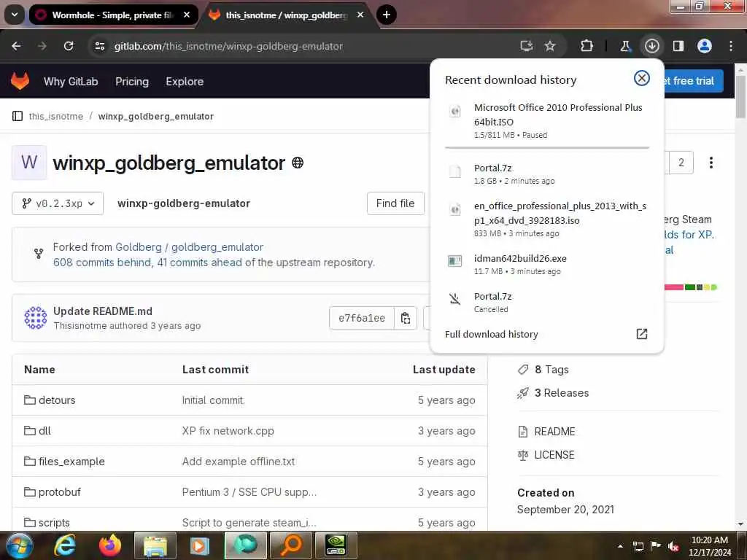
Task: Open NVIDIA app in taskbar
Action: 336,545
